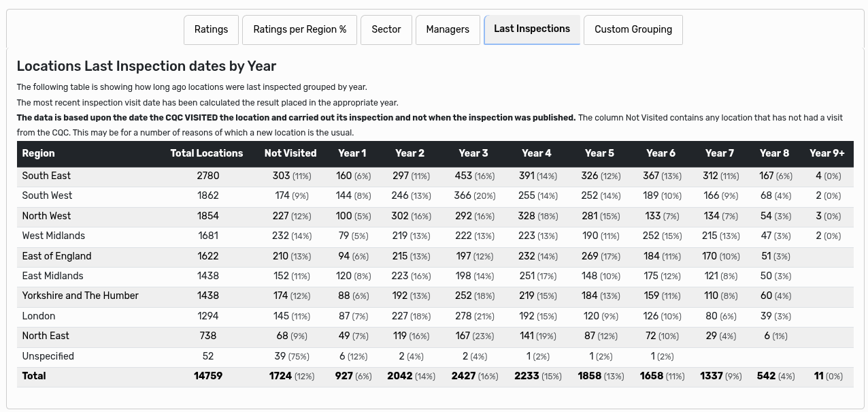Go to Custom Grouping tab
Viewport: 868px width, 412px height.
pos(633,30)
